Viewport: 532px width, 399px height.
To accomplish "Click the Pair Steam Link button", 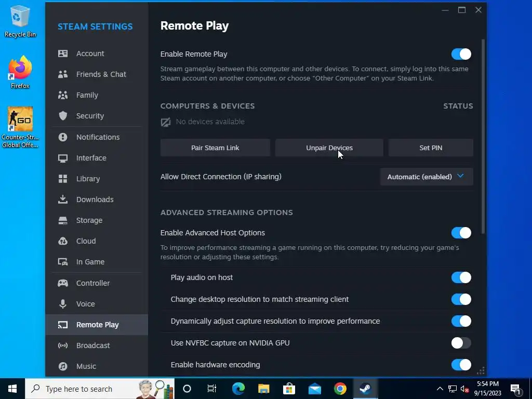I will point(215,148).
